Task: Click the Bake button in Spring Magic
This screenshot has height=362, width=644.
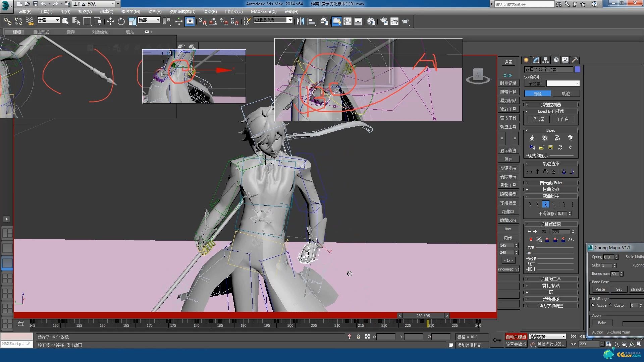Action: tap(602, 323)
